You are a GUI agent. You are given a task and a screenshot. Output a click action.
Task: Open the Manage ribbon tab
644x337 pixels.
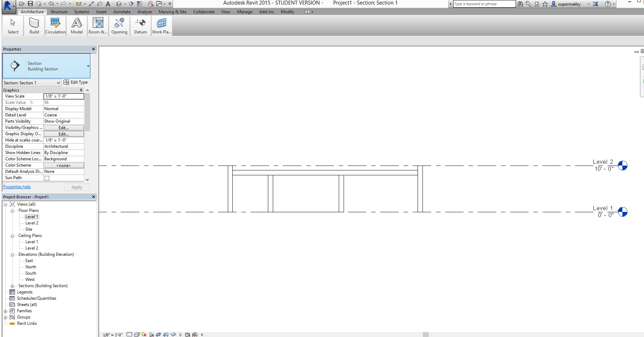tap(245, 12)
